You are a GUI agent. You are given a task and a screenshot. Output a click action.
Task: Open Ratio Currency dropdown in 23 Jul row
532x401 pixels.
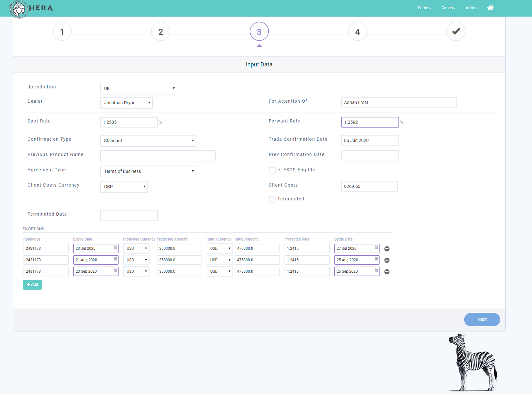(220, 248)
